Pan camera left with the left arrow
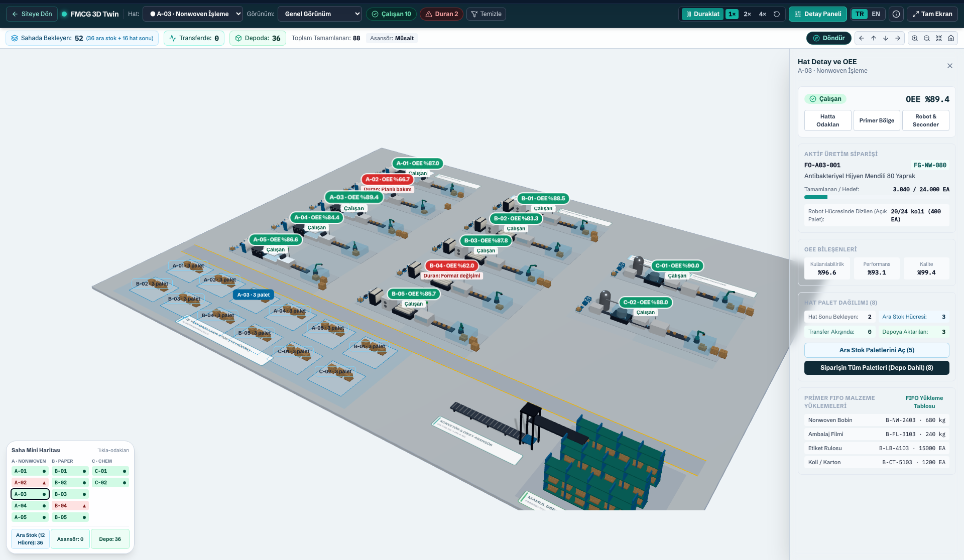Viewport: 964px width, 560px height. click(x=862, y=38)
